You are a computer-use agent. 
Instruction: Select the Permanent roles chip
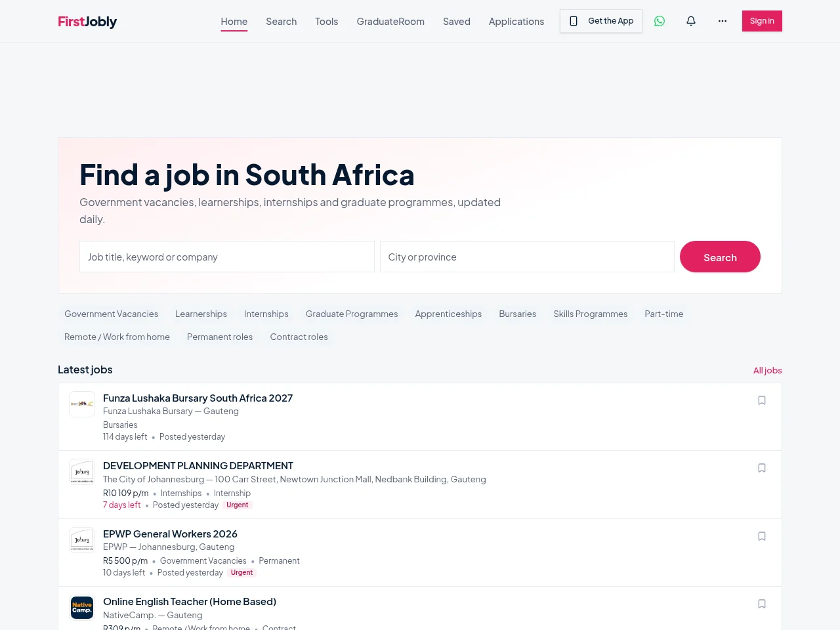click(220, 337)
